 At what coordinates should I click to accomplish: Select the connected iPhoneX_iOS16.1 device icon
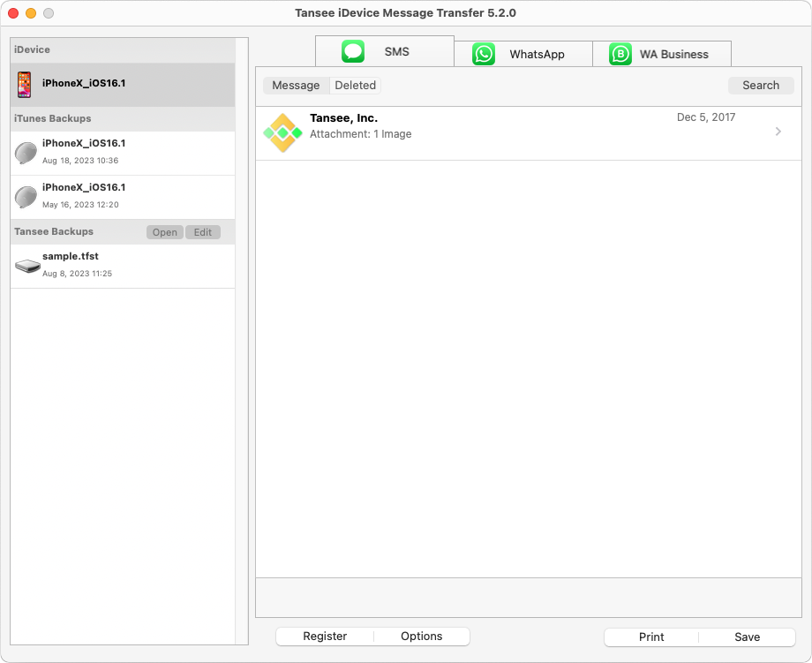(27, 85)
